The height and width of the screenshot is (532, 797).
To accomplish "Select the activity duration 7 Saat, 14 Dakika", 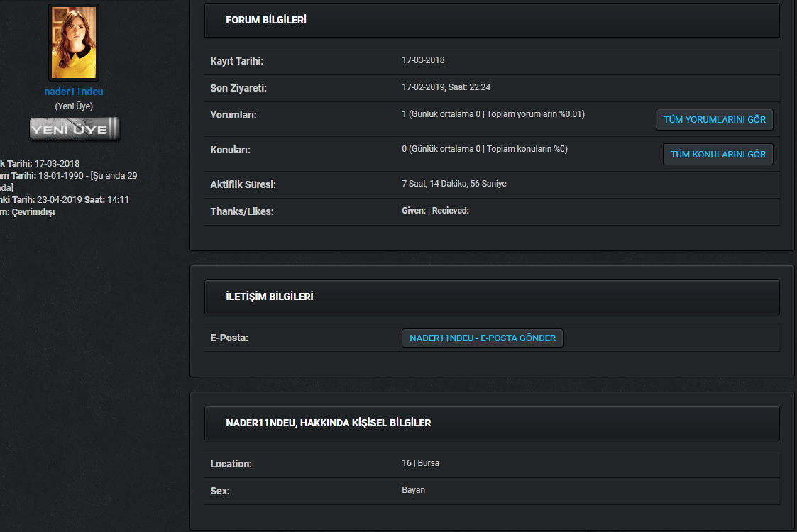I will point(454,184).
